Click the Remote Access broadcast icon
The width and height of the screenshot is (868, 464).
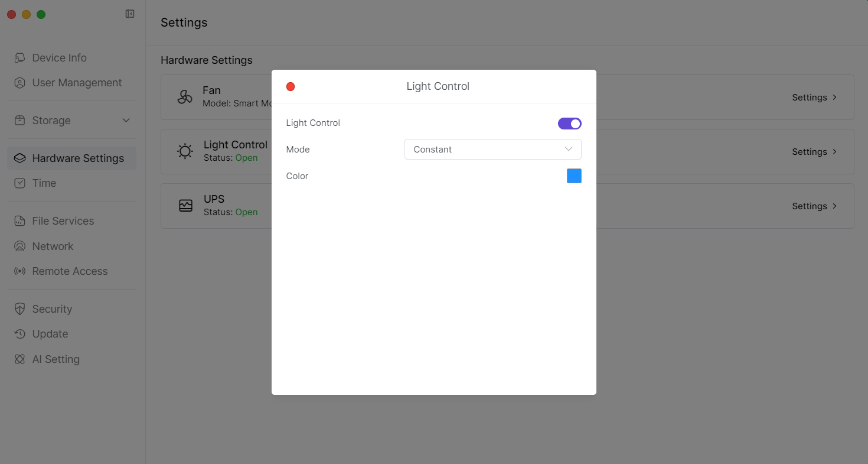point(20,271)
